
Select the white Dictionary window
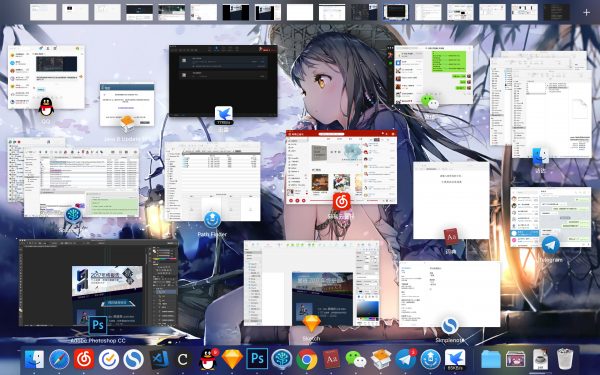(451, 201)
